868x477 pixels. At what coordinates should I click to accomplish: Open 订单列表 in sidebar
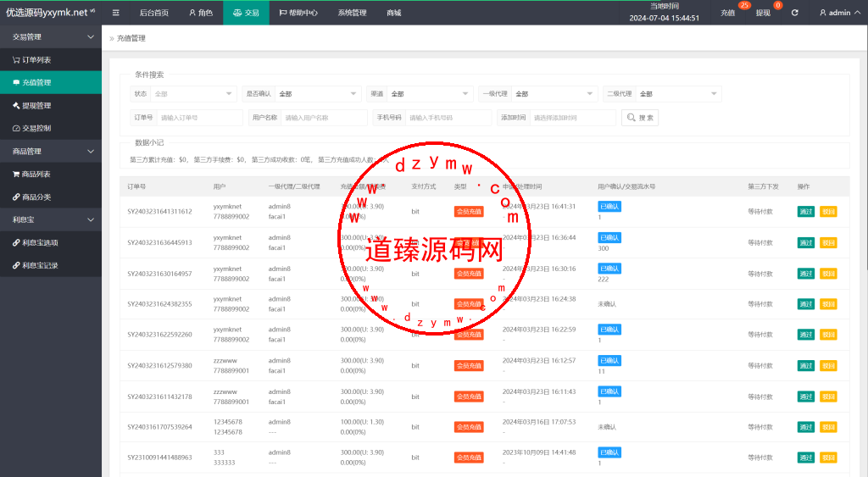51,60
